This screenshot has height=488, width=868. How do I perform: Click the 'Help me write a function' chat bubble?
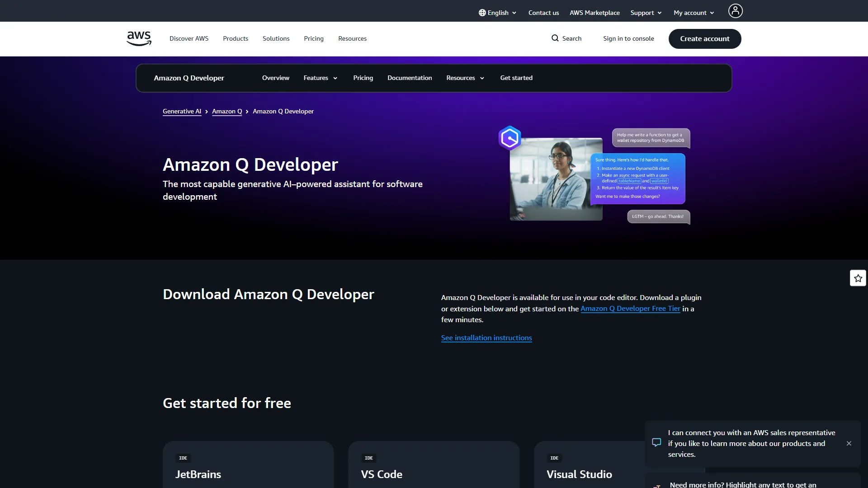(x=651, y=138)
